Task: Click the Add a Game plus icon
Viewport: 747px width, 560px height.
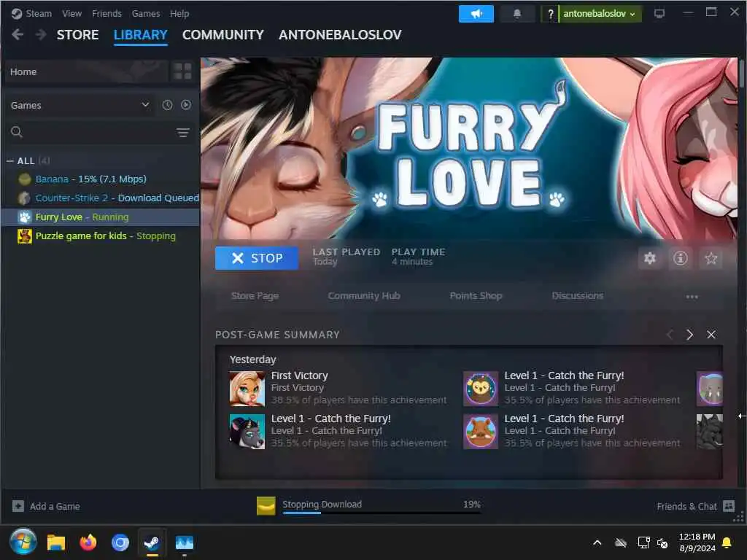Action: pyautogui.click(x=18, y=506)
